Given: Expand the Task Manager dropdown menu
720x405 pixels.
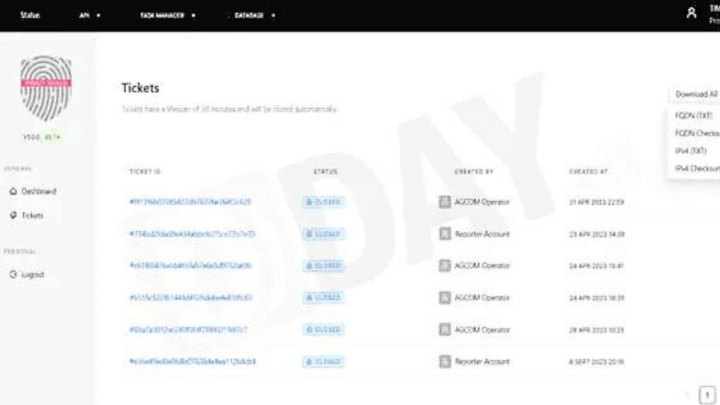Looking at the screenshot, I should click(x=167, y=15).
